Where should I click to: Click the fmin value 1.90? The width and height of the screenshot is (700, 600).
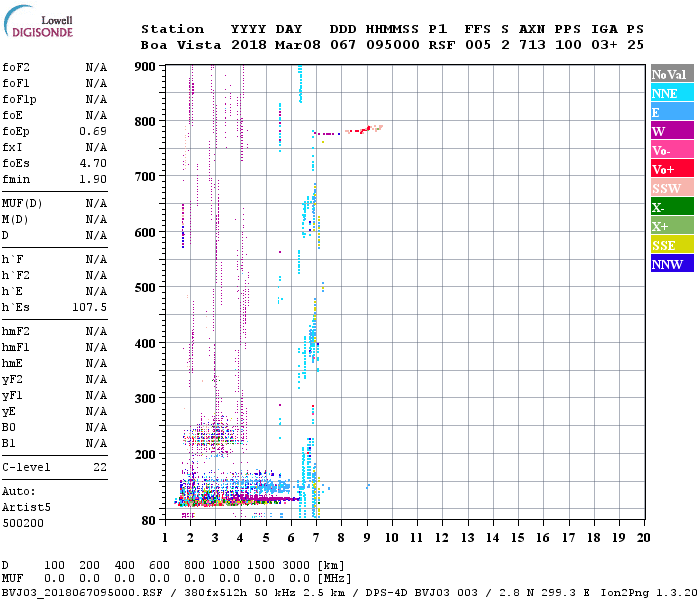pos(93,179)
